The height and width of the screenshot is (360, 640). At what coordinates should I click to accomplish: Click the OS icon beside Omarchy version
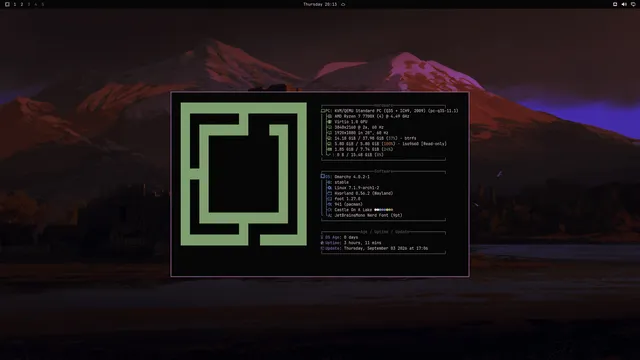322,176
